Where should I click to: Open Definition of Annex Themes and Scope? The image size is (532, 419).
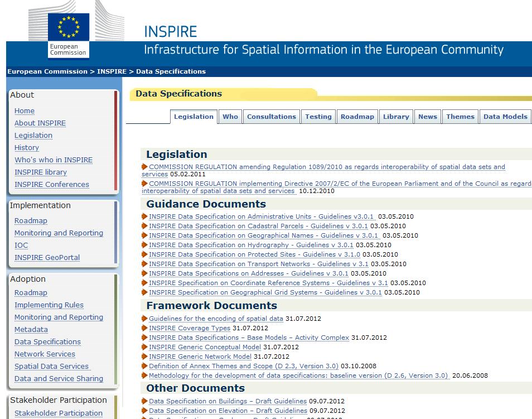pyautogui.click(x=244, y=367)
